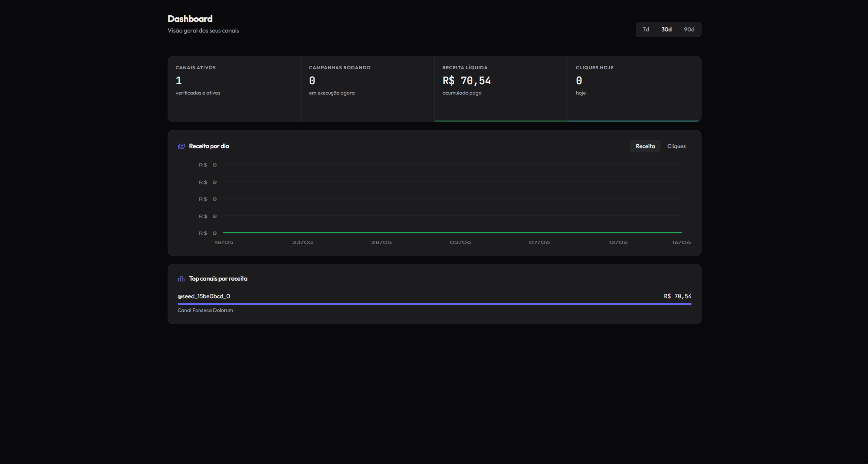
Task: Click the Dashboard heading
Action: [190, 19]
